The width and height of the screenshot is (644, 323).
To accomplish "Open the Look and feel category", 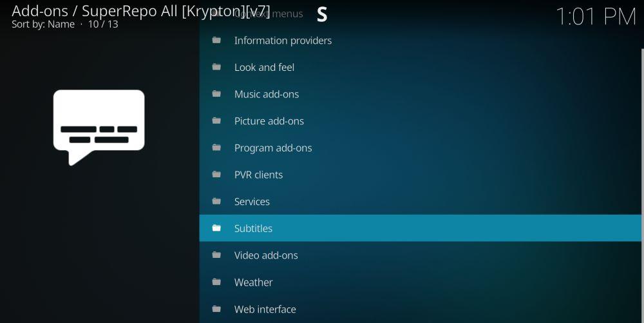I will (420, 67).
